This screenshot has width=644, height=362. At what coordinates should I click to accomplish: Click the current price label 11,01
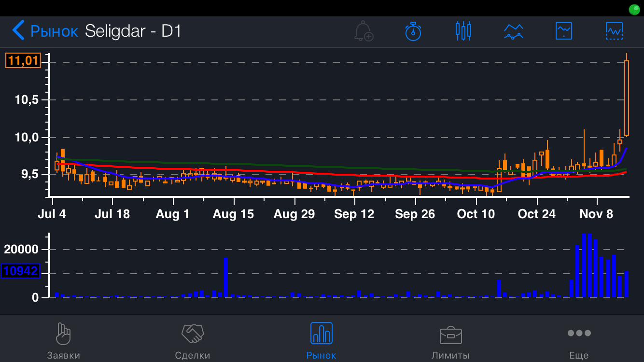[23, 61]
